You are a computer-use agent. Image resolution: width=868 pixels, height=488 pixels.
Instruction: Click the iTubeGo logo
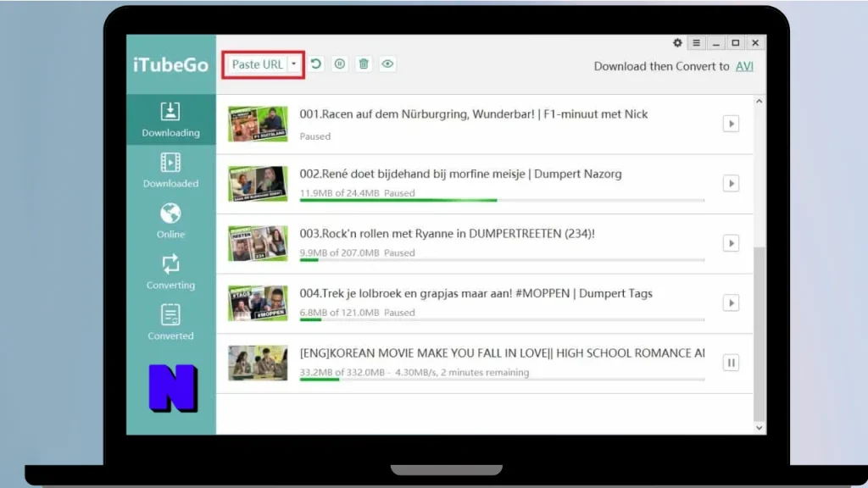pos(170,64)
